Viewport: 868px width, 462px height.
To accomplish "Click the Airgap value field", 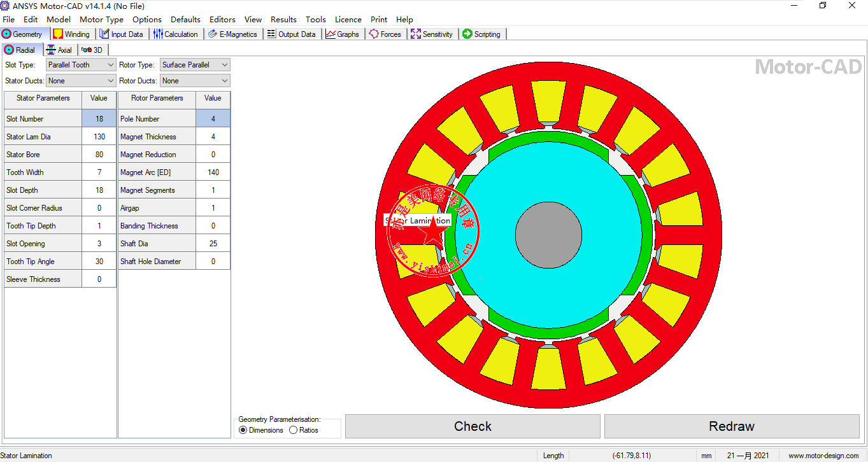I will (213, 208).
